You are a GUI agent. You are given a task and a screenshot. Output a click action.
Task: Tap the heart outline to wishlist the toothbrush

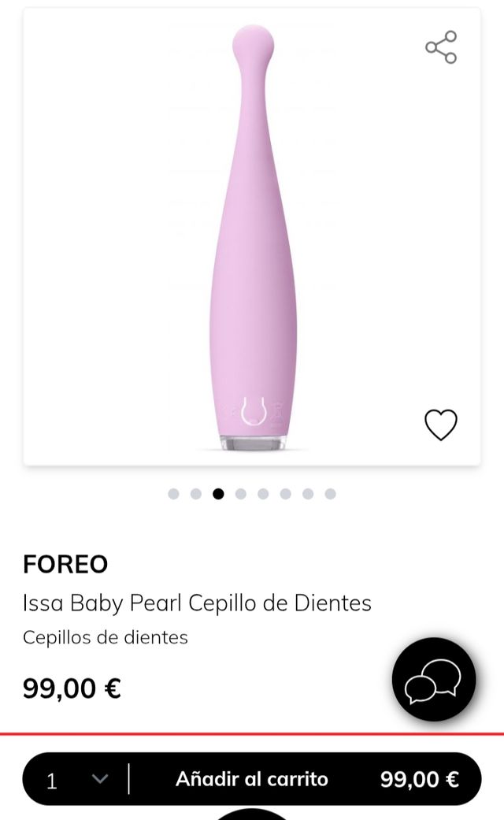tap(441, 423)
